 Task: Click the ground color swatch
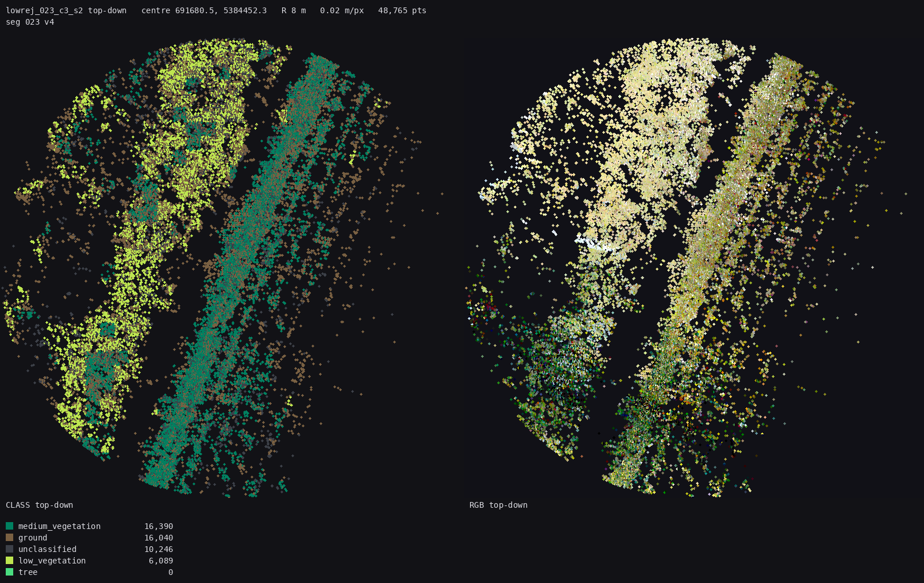(9, 538)
